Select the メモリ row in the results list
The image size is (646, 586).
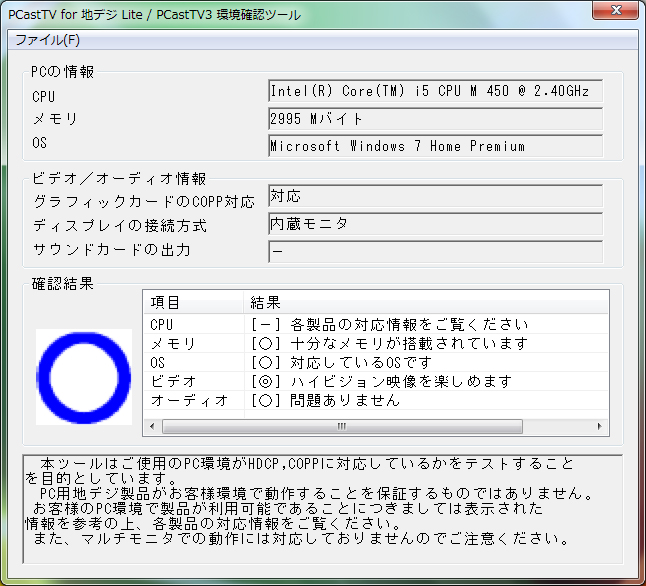coord(376,343)
